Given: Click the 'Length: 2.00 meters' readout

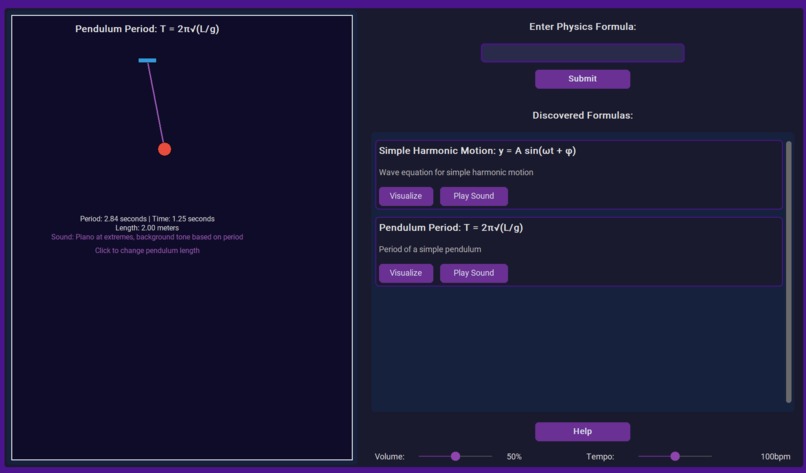Looking at the screenshot, I should 147,228.
